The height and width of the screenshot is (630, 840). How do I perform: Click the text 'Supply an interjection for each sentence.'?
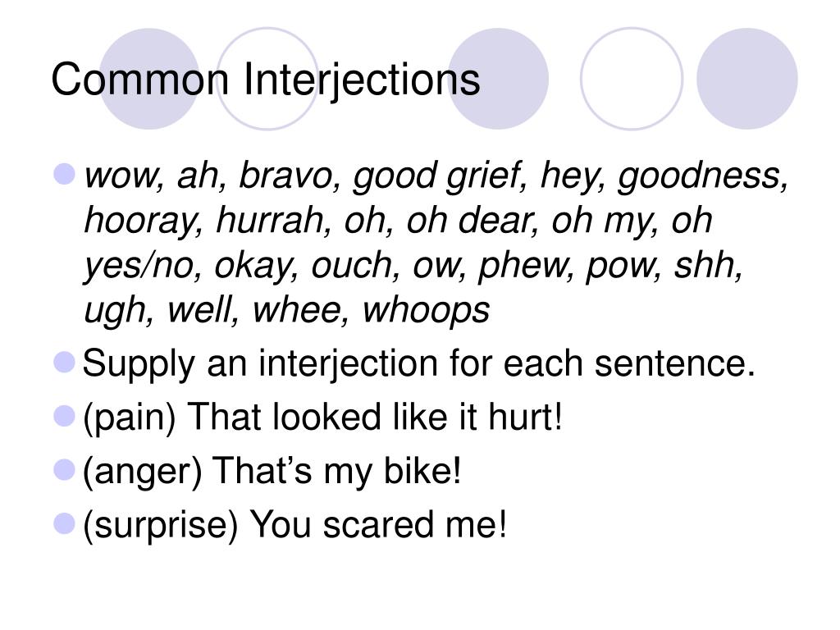click(x=418, y=364)
